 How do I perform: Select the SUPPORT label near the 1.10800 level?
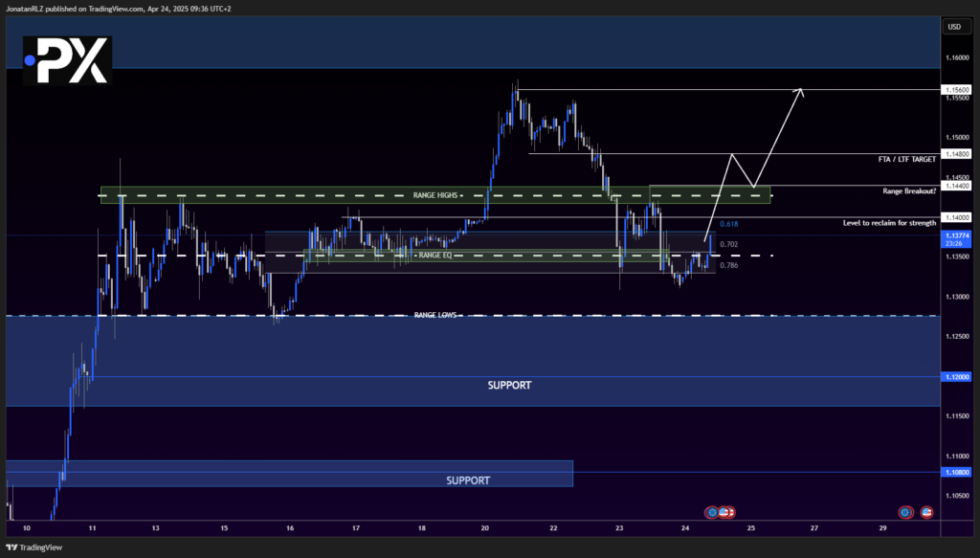[x=468, y=480]
